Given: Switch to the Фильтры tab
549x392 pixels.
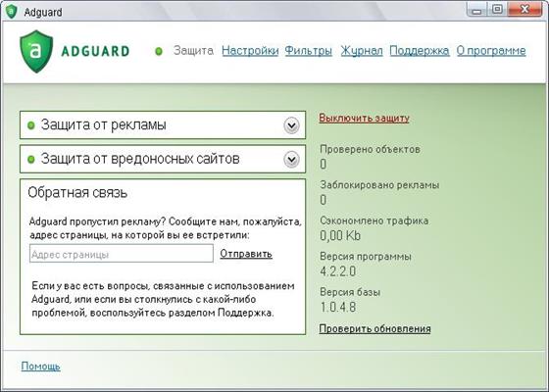Looking at the screenshot, I should click(x=308, y=51).
